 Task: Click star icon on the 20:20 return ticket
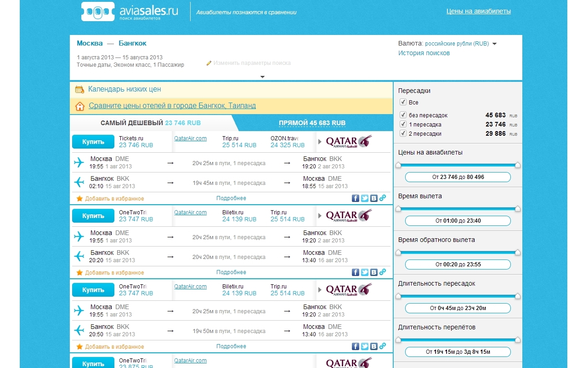pyautogui.click(x=79, y=273)
